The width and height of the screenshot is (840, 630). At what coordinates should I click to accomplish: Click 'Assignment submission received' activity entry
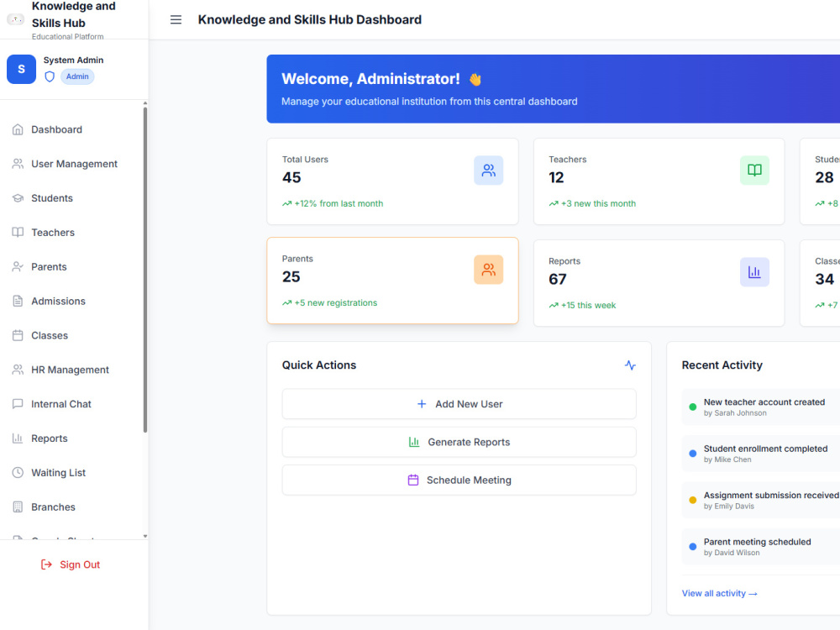click(761, 501)
